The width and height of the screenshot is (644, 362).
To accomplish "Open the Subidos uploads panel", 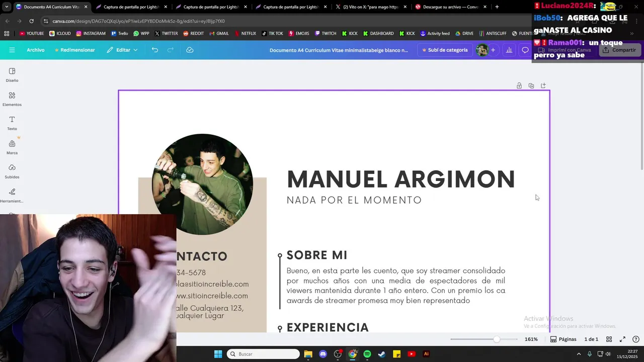I will (x=12, y=171).
